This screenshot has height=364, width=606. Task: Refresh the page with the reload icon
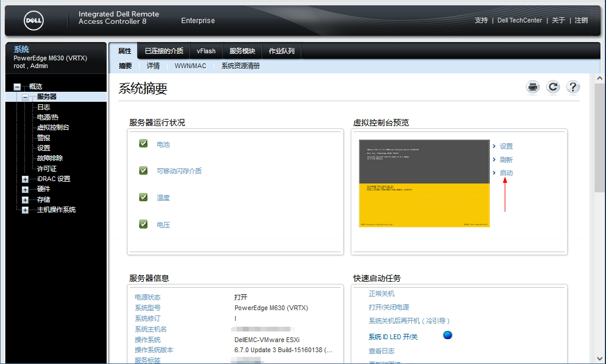click(x=553, y=87)
